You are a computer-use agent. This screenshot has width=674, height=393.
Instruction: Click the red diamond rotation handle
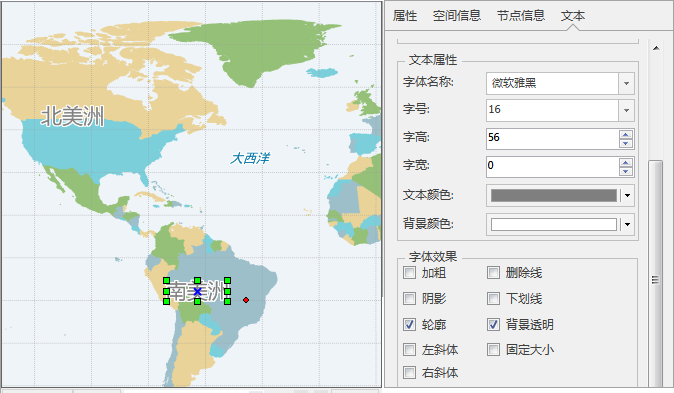pos(246,300)
